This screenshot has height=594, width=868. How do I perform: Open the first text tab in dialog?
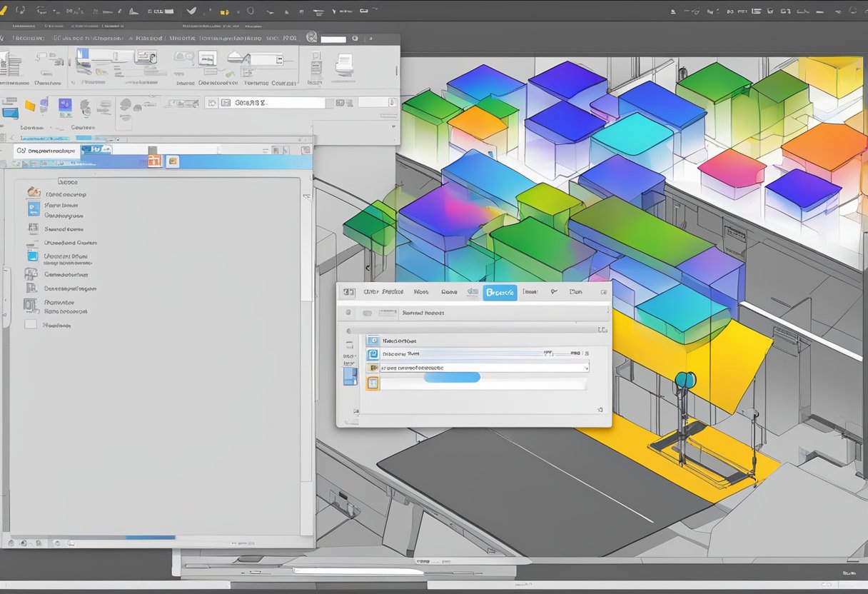[383, 292]
